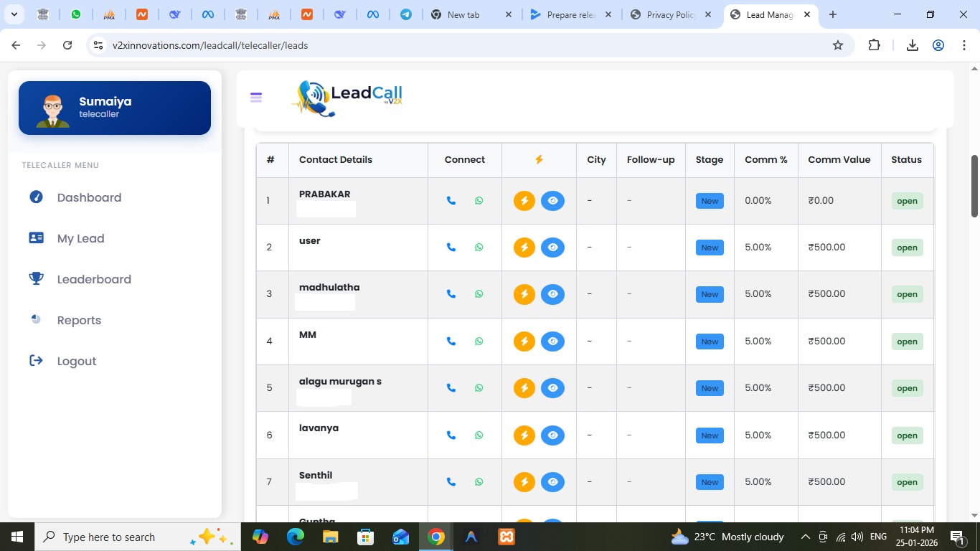
Task: Go to Leaderboard in sidebar
Action: [x=94, y=279]
